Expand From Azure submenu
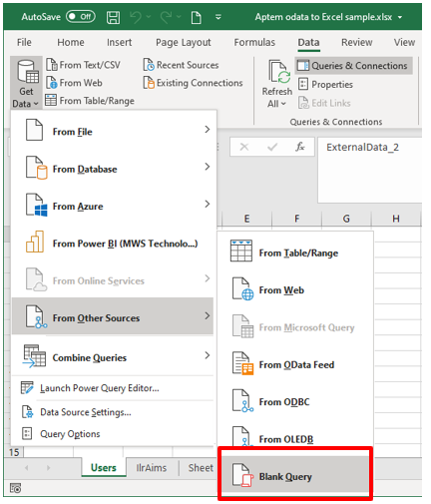 [113, 206]
